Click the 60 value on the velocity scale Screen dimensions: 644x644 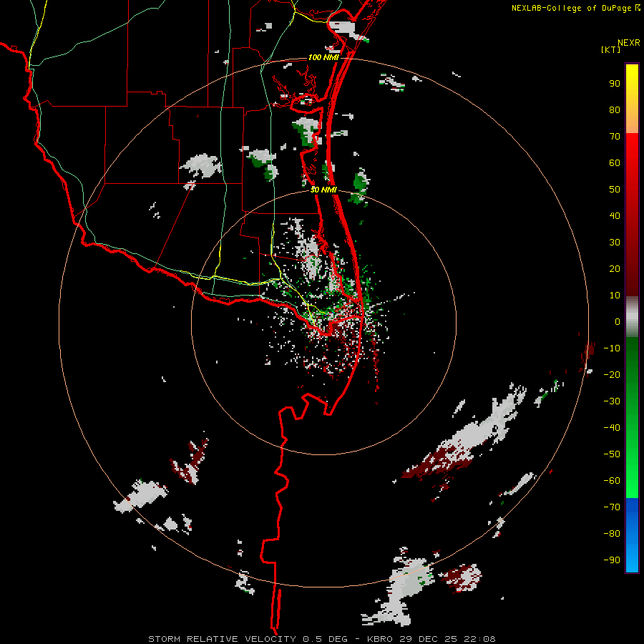pyautogui.click(x=615, y=163)
